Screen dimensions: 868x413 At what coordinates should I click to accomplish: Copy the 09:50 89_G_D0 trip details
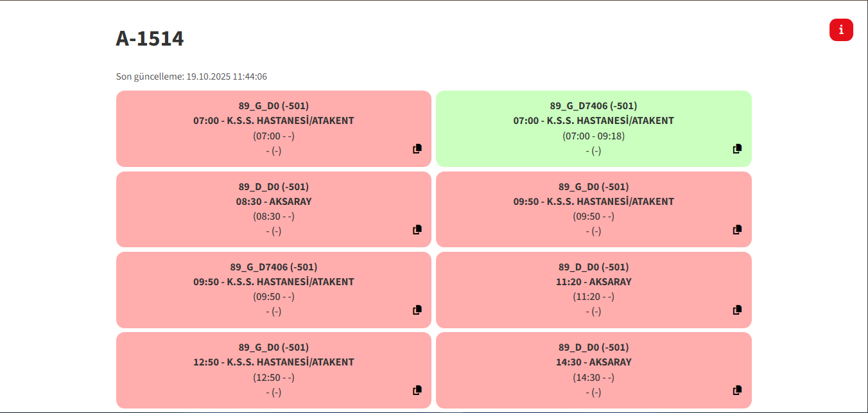coord(737,229)
